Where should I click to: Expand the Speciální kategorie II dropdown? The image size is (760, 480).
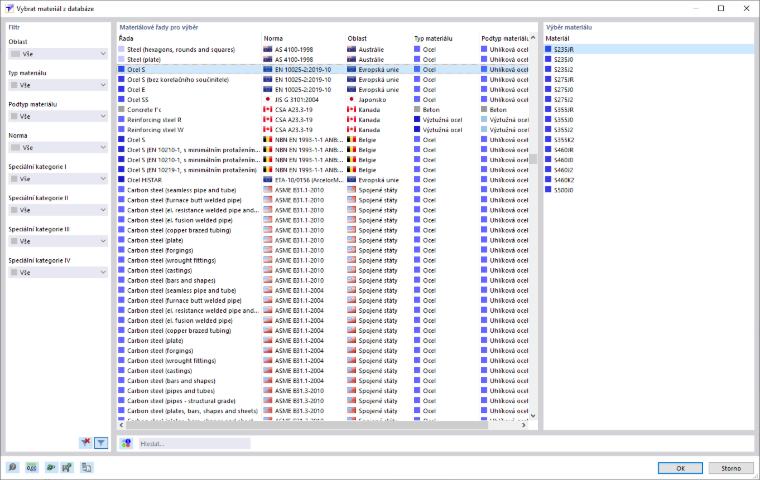(58, 210)
